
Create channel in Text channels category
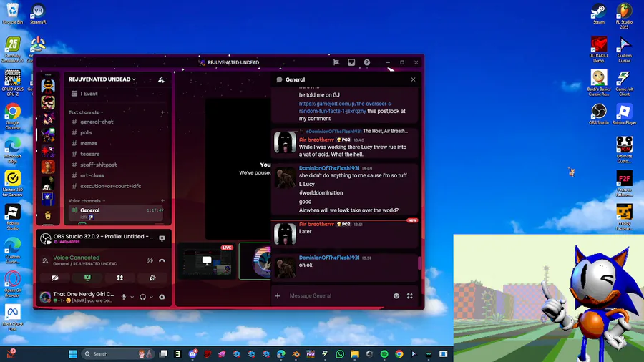(162, 112)
